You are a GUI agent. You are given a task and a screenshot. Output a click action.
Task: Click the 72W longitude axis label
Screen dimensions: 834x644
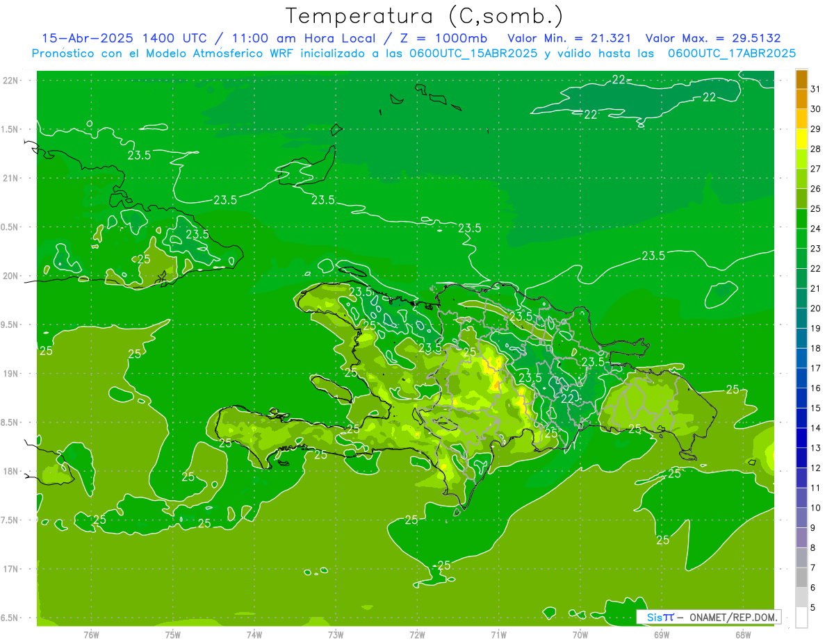[417, 634]
